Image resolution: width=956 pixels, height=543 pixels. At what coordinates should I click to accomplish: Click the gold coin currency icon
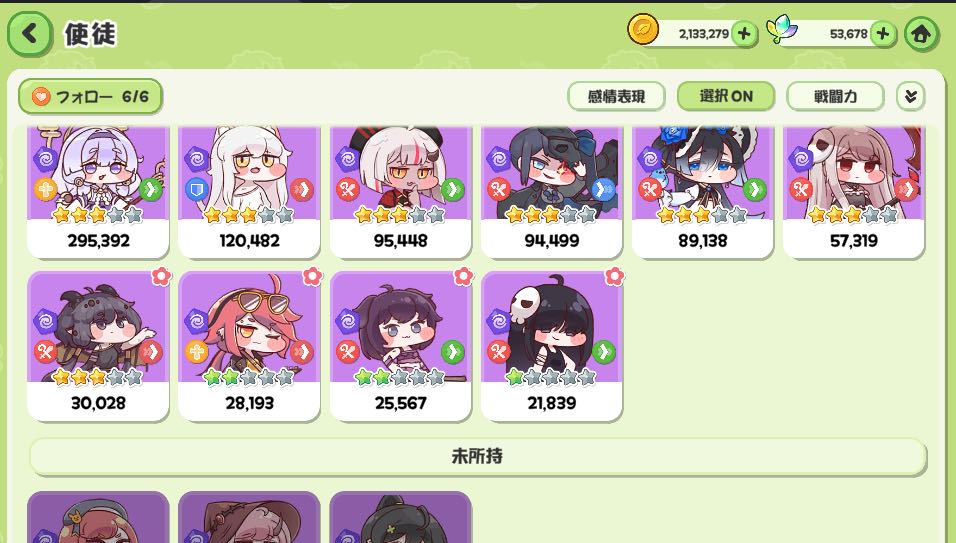pos(643,30)
